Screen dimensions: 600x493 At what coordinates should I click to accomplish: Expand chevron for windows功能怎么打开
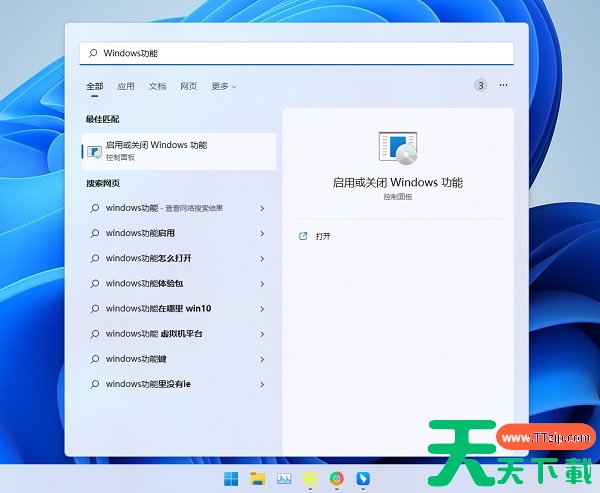(262, 259)
